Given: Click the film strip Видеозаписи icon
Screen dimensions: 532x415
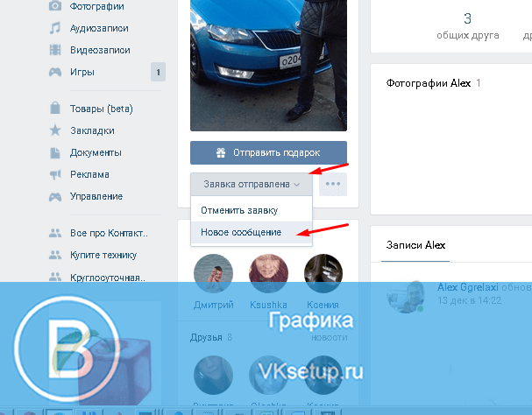Looking at the screenshot, I should click(x=55, y=50).
